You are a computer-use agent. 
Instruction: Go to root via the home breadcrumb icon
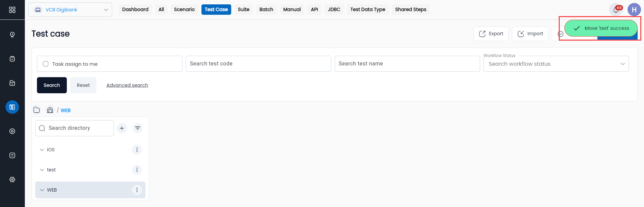[50, 110]
